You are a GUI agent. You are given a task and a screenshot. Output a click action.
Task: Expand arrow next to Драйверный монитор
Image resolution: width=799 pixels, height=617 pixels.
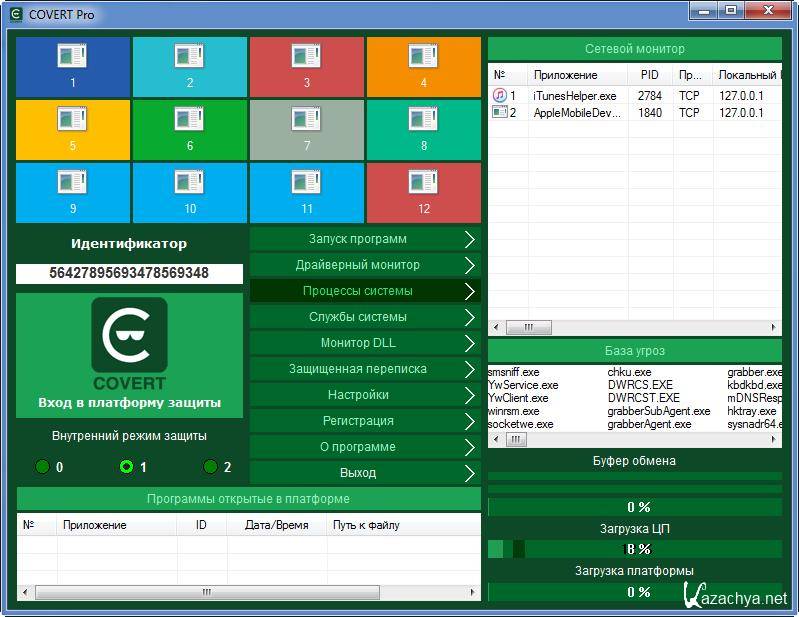pyautogui.click(x=469, y=265)
